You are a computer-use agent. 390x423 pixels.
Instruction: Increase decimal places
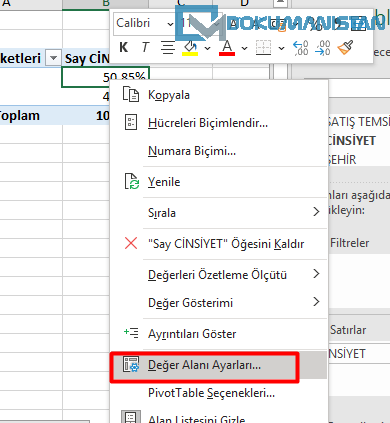[300, 48]
